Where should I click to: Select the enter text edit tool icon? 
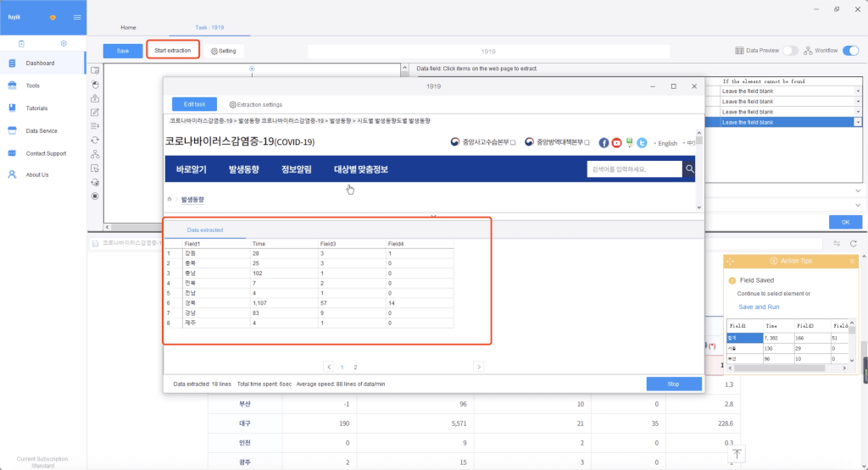(x=95, y=113)
